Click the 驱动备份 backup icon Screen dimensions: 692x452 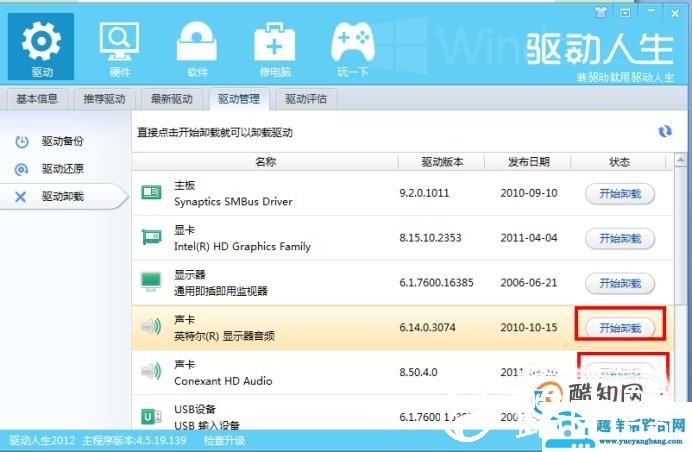[22, 142]
